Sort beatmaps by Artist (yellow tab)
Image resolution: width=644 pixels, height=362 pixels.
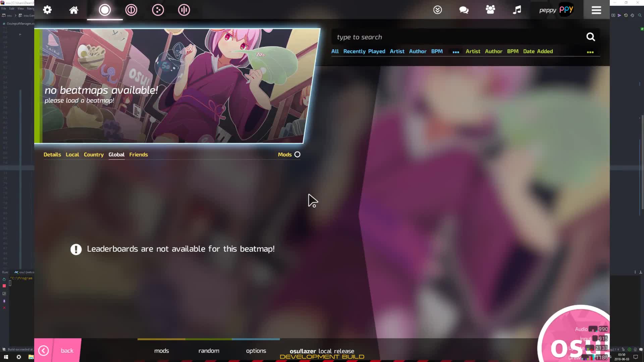pyautogui.click(x=473, y=51)
